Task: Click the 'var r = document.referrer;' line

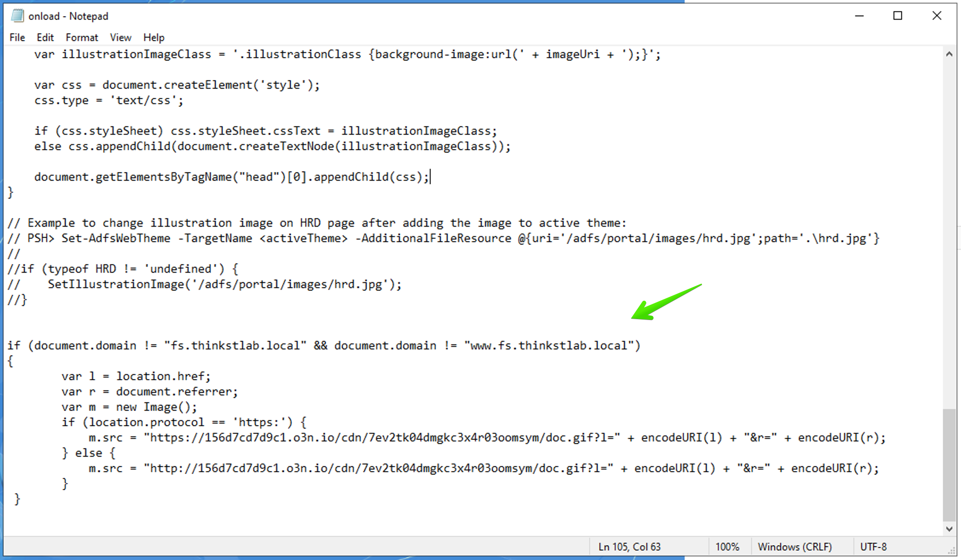Action: click(150, 392)
